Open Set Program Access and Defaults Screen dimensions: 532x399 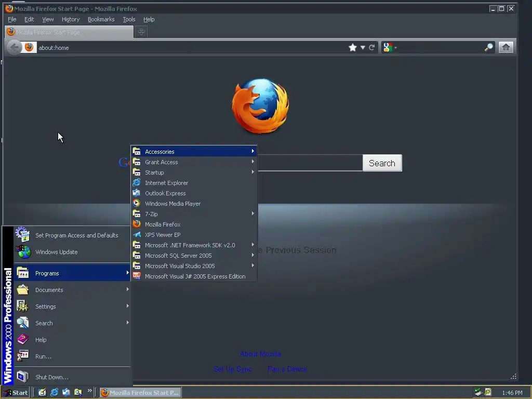[x=72, y=235]
